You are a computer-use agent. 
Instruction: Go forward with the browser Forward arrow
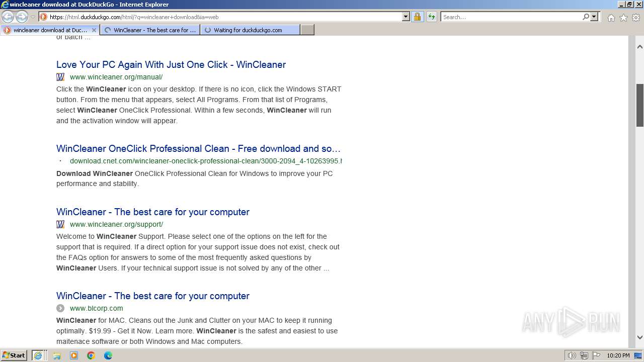(x=22, y=17)
